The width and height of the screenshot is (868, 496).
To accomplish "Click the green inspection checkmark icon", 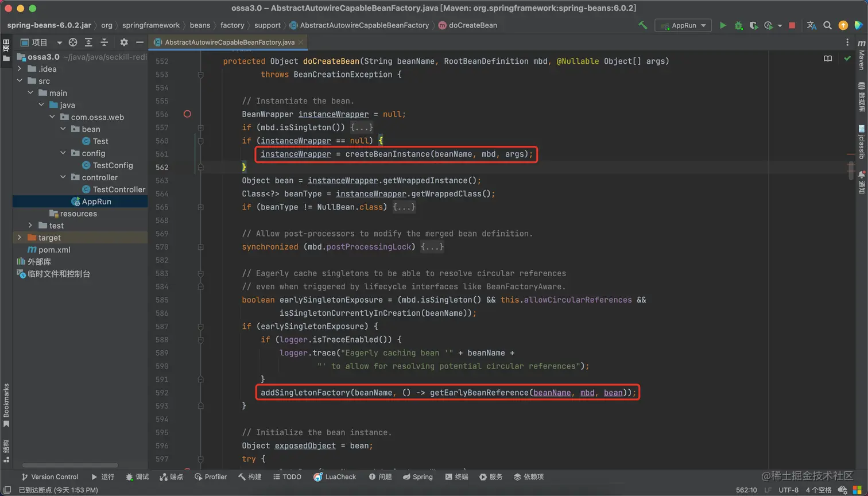I will point(847,59).
